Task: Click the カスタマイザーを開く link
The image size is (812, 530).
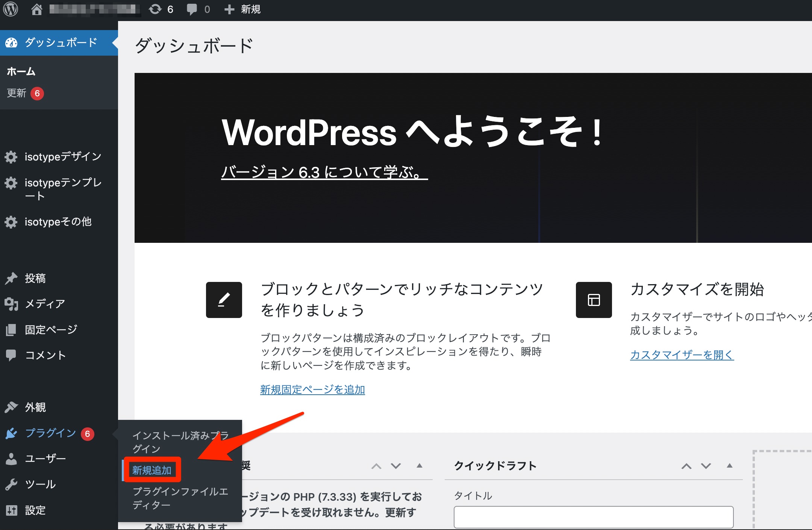Action: tap(682, 355)
